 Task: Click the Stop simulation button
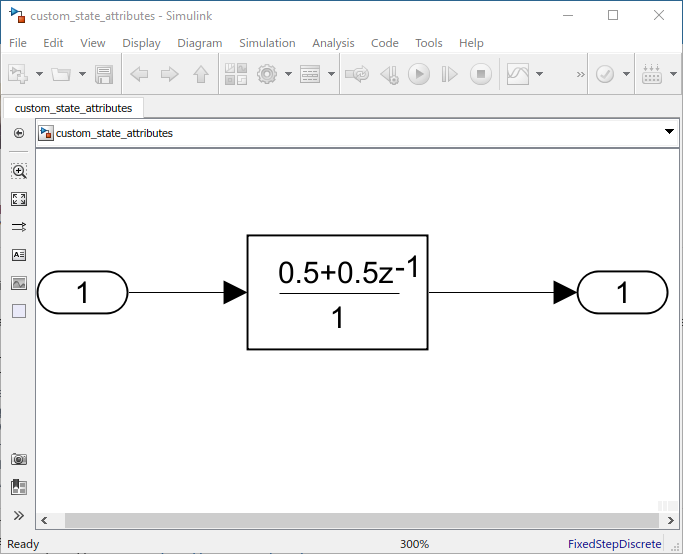[x=480, y=74]
